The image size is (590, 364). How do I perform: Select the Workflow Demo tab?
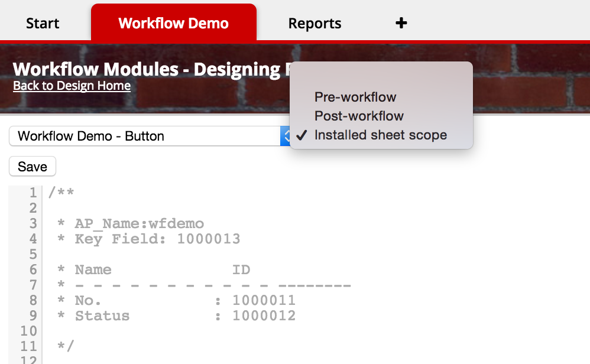173,23
